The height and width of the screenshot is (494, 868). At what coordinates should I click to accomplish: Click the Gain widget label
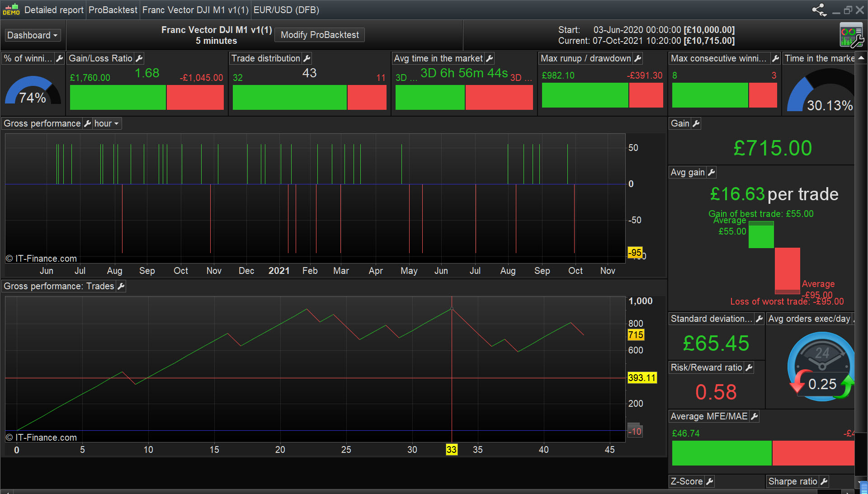680,123
